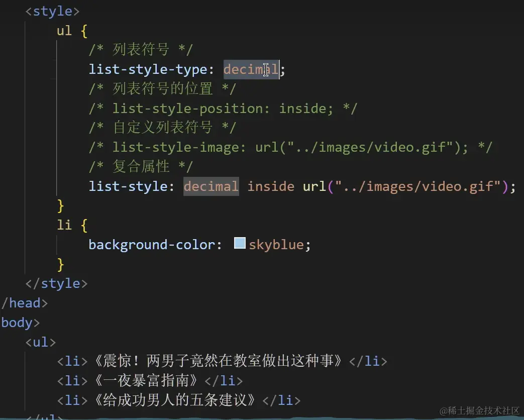Click the 'ul {' selector line
The height and width of the screenshot is (420, 524).
[72, 31]
